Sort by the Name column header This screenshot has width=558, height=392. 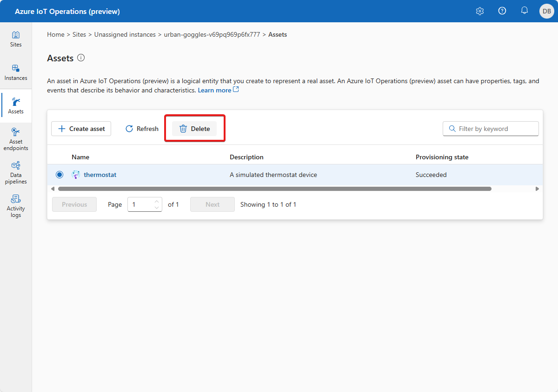(80, 157)
